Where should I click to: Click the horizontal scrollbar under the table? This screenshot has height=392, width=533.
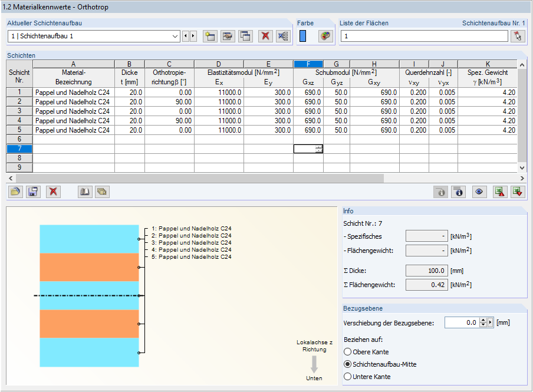coord(200,178)
